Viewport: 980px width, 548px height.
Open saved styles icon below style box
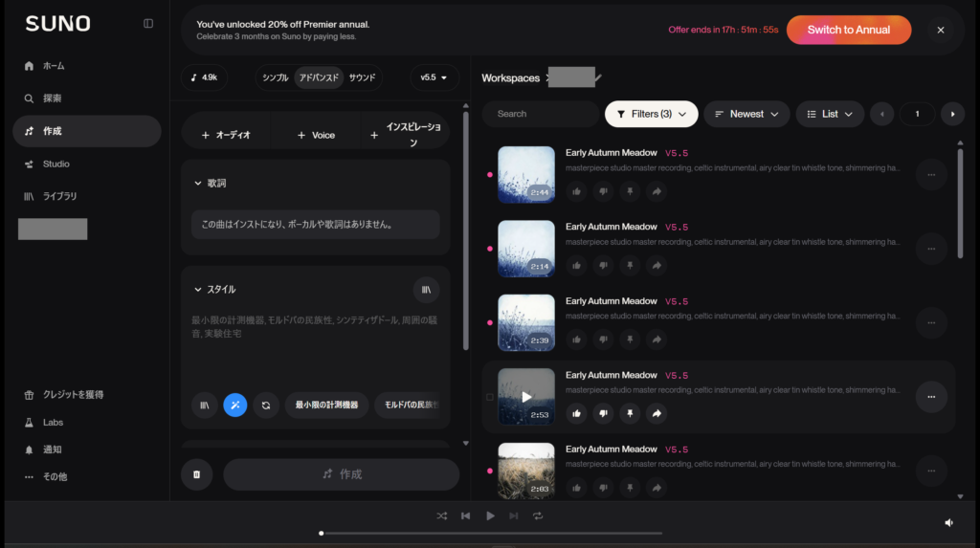tap(205, 405)
